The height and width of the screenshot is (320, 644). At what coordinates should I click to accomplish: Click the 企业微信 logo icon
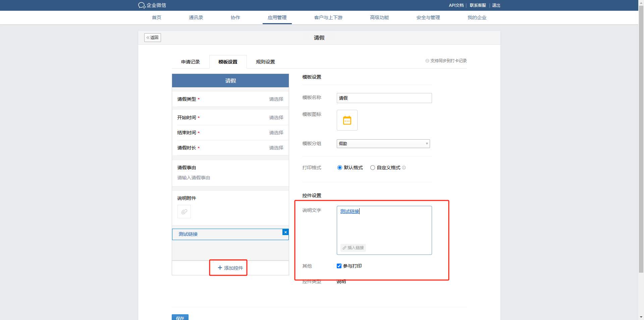142,5
